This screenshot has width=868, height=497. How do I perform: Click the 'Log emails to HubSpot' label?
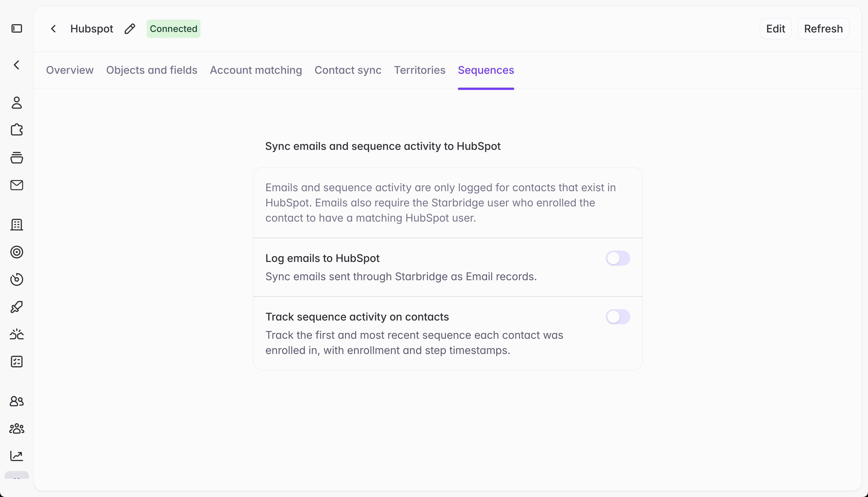(323, 258)
